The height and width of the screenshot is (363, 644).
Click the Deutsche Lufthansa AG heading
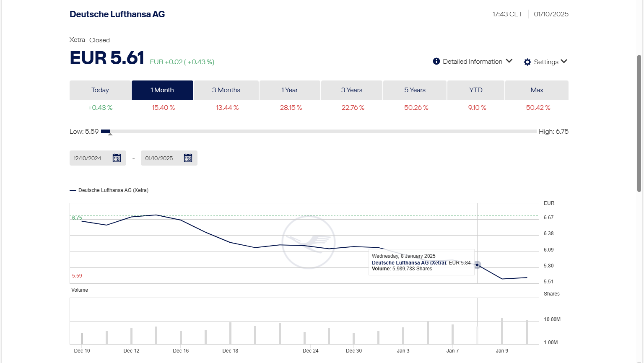click(x=117, y=14)
